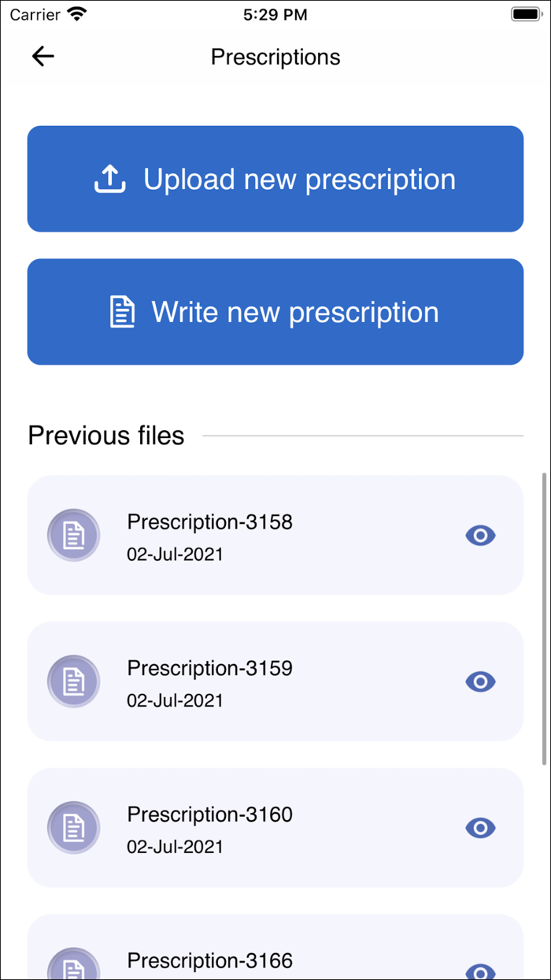551x980 pixels.
Task: Click the Previous files section header
Action: point(105,435)
